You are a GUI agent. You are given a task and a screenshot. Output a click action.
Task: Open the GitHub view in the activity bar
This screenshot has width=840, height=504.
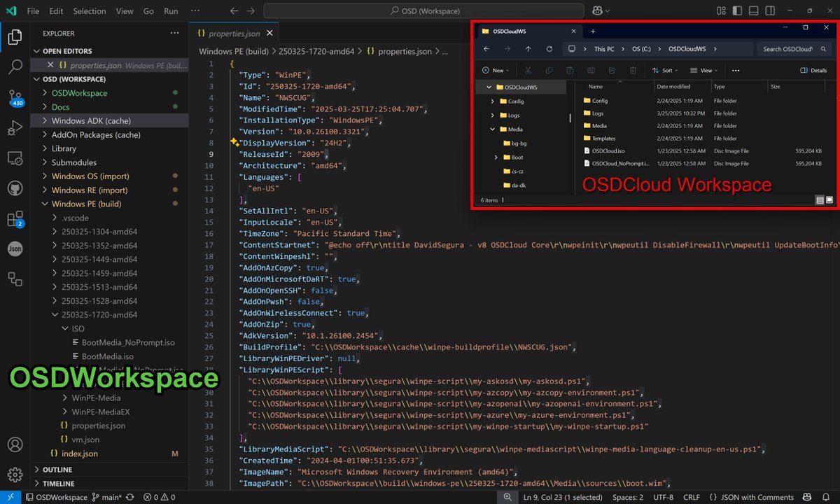(15, 189)
